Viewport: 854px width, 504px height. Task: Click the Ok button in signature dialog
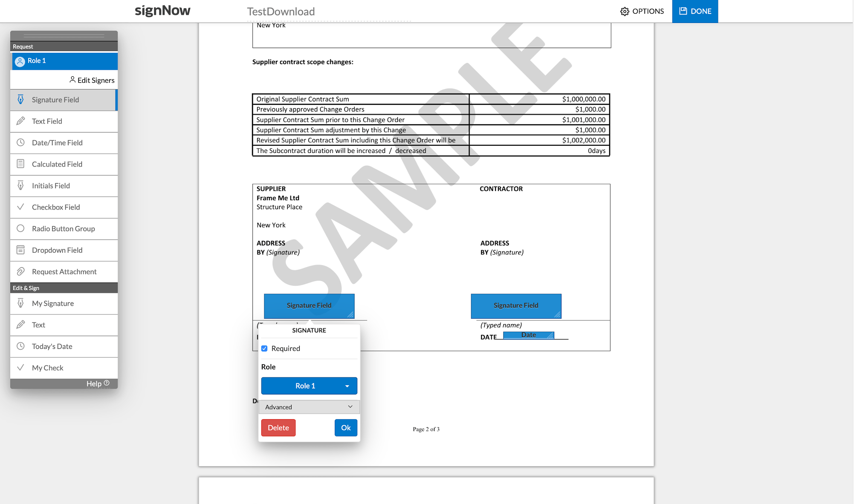346,428
